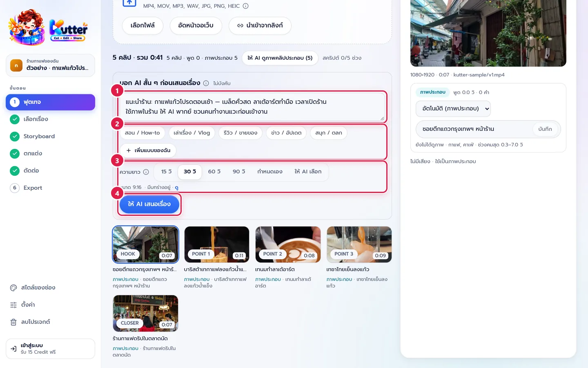Screen dimensions: 588x368
Task: Click "เพิ่มแบบของฉัน" to add a style
Action: (x=148, y=150)
